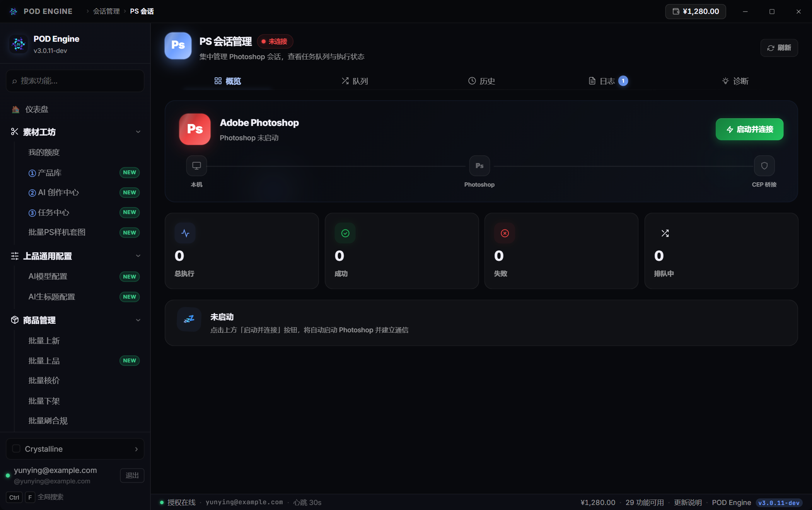Click the blue Ps icon in the page header

pos(178,45)
